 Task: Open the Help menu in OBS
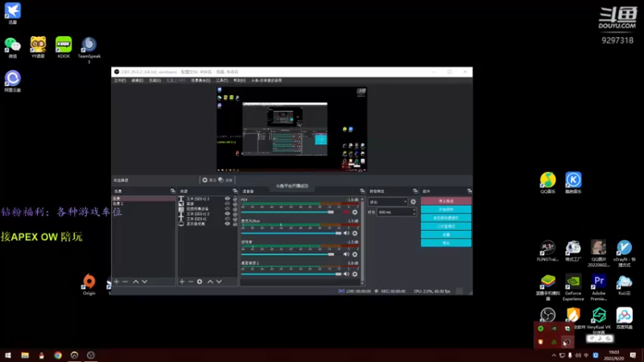coord(239,80)
